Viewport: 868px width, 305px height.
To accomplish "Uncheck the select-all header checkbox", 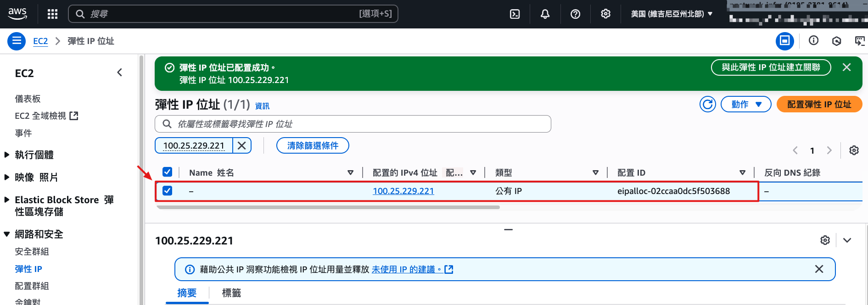I will (168, 172).
